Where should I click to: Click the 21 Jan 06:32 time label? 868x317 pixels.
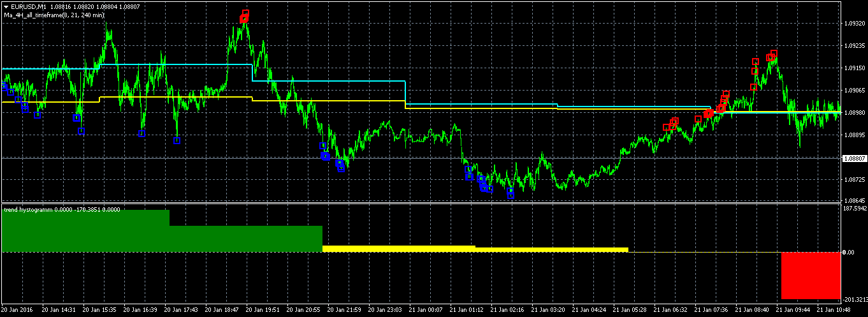tap(671, 310)
